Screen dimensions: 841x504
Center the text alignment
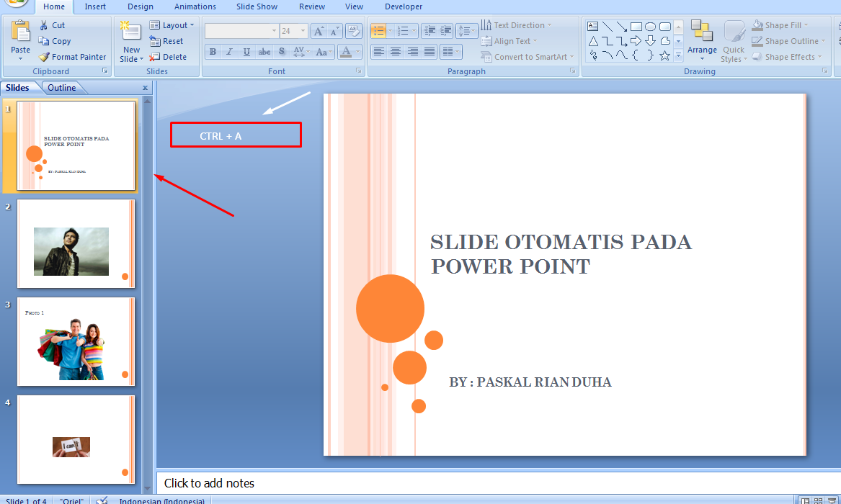[x=396, y=52]
